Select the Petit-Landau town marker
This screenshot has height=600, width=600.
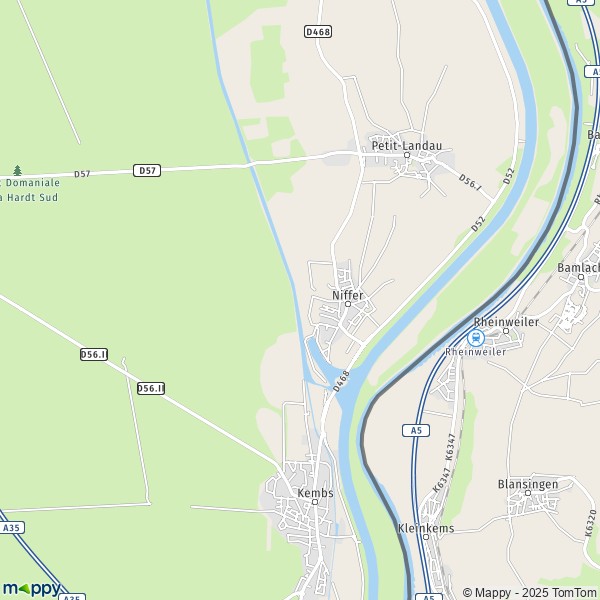pos(407,155)
